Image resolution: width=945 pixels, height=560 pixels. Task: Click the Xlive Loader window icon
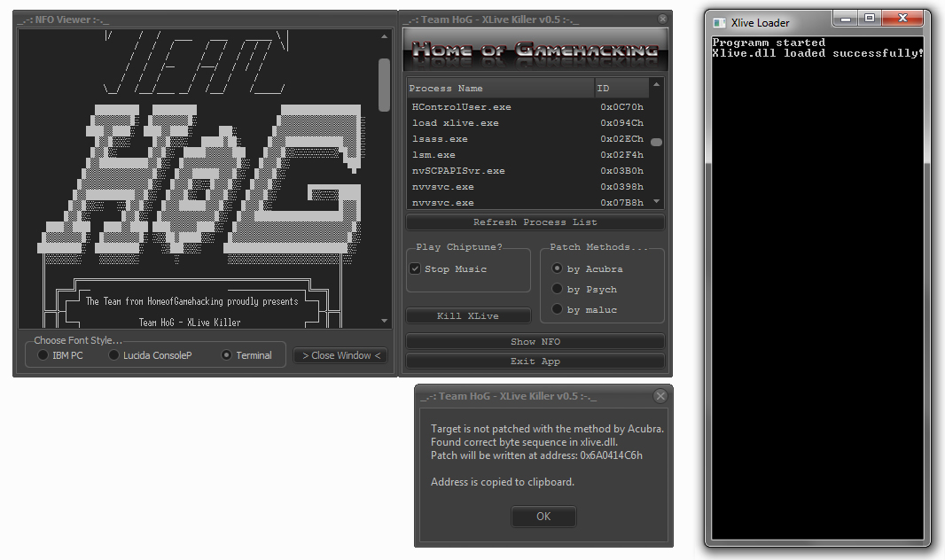coord(720,22)
